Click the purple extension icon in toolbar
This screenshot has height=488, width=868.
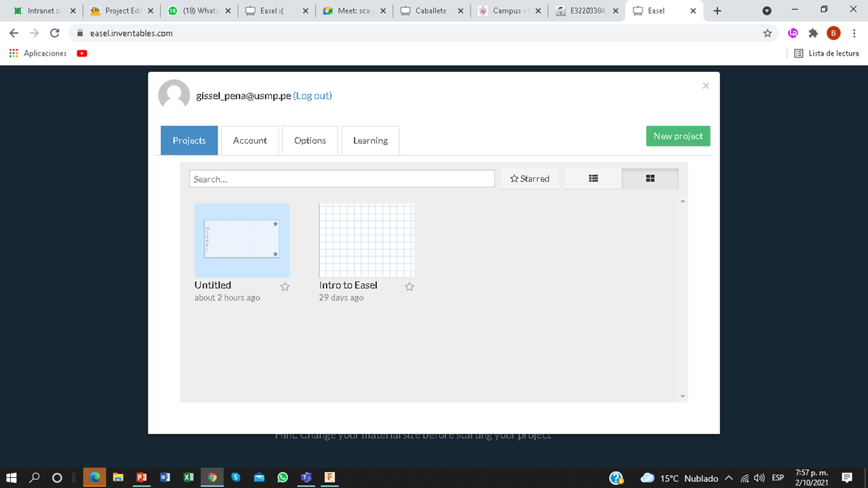[793, 33]
